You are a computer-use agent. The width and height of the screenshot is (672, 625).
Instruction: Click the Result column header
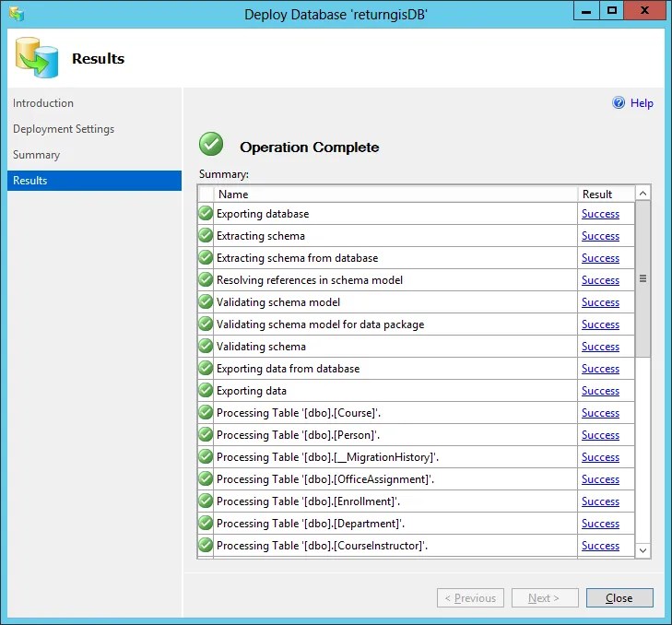click(x=606, y=195)
